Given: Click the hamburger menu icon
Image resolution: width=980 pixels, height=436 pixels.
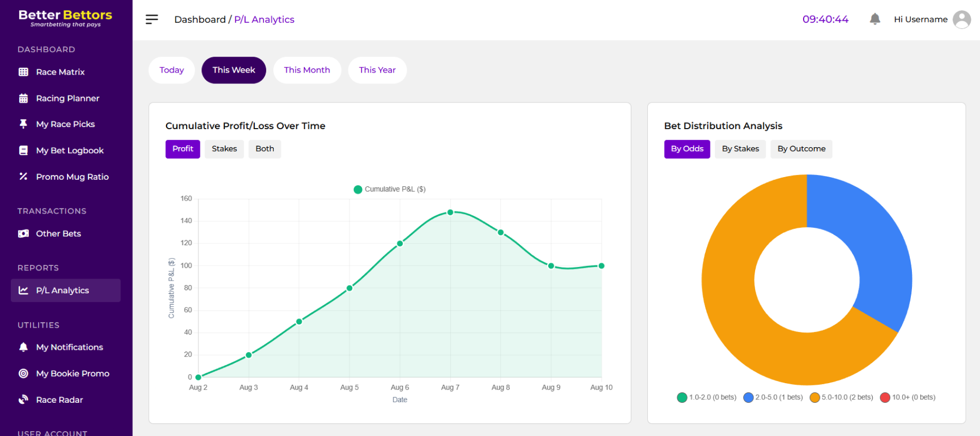Looking at the screenshot, I should (151, 20).
